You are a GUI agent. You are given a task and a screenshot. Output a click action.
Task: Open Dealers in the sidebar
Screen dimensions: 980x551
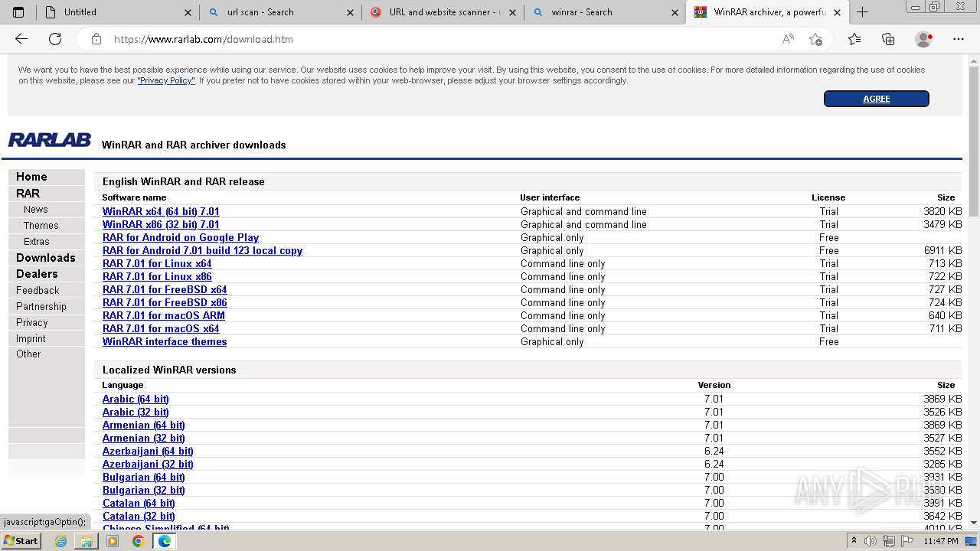pos(47,274)
